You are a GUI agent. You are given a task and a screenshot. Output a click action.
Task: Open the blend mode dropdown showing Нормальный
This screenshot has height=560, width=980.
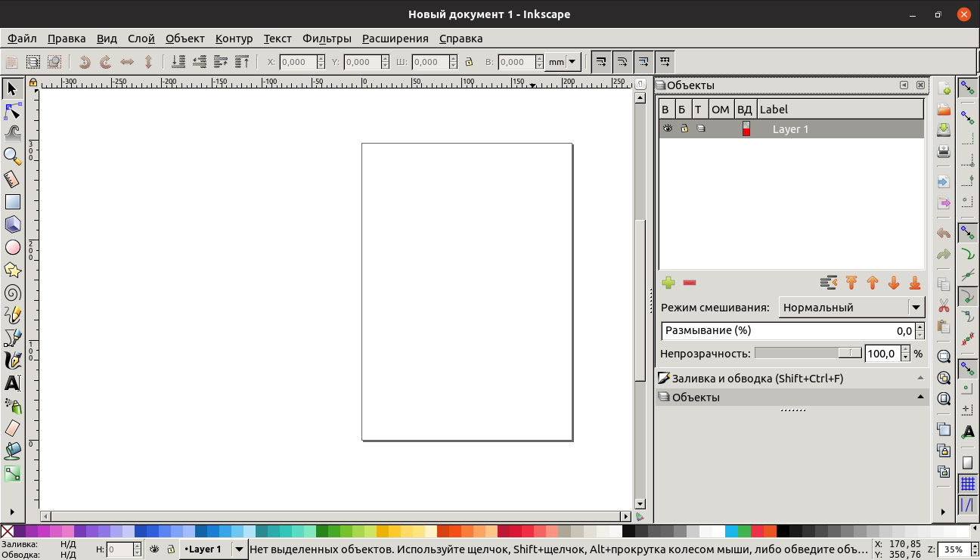(x=851, y=307)
